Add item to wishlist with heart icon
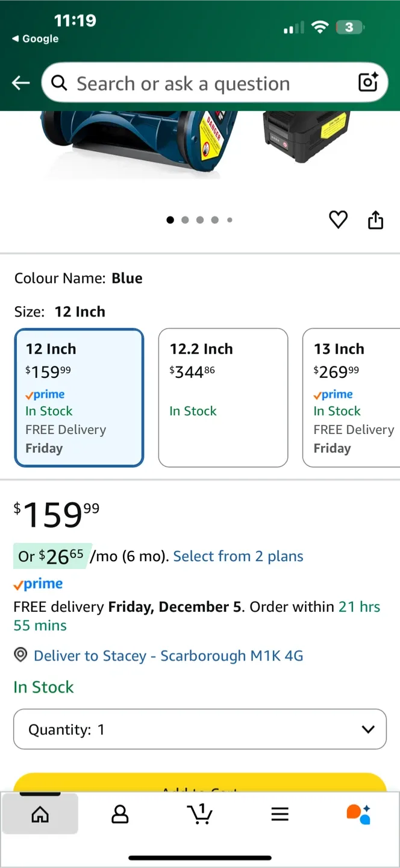400x868 pixels. pos(338,220)
